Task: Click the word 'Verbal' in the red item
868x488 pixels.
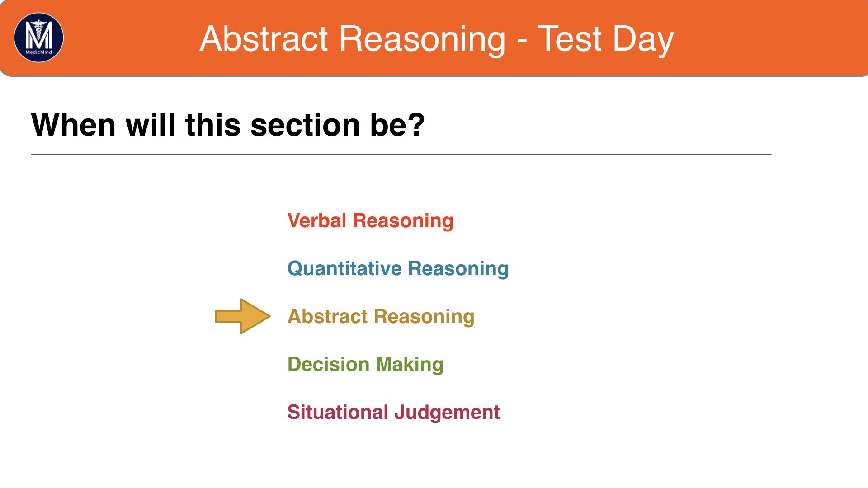Action: 317,221
